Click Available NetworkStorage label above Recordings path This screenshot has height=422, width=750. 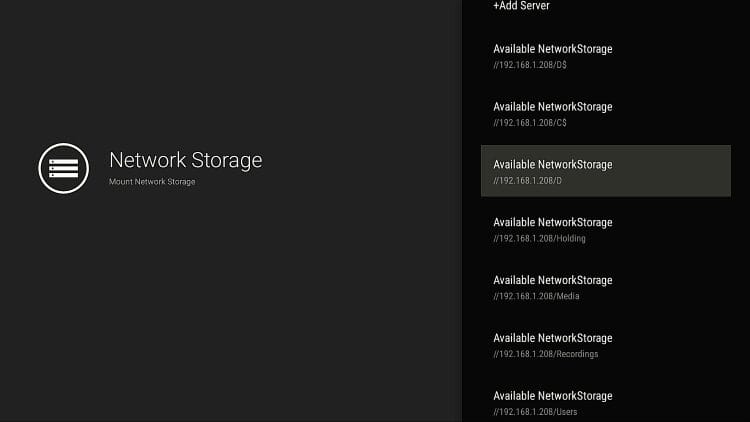552,339
